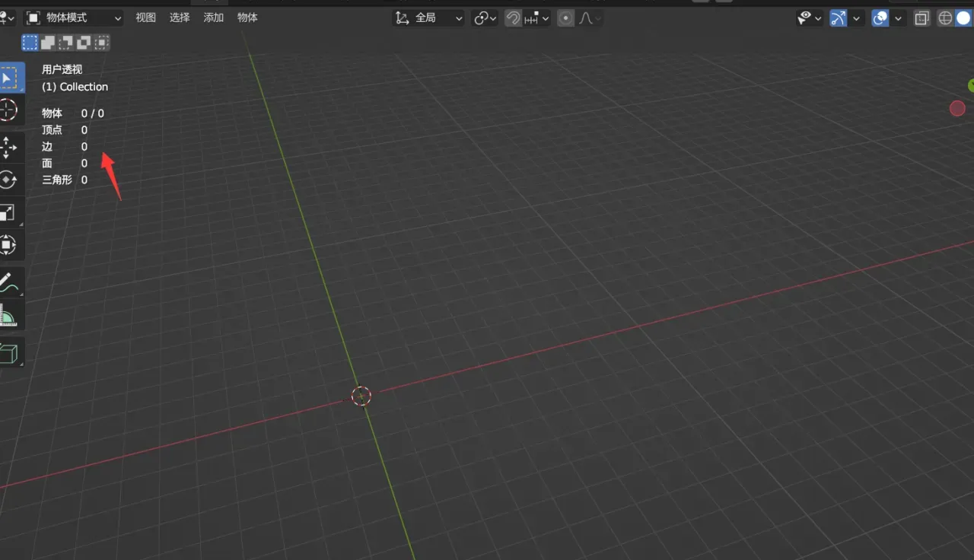Open object type visibility dropdown
974x560 pixels.
coord(810,18)
